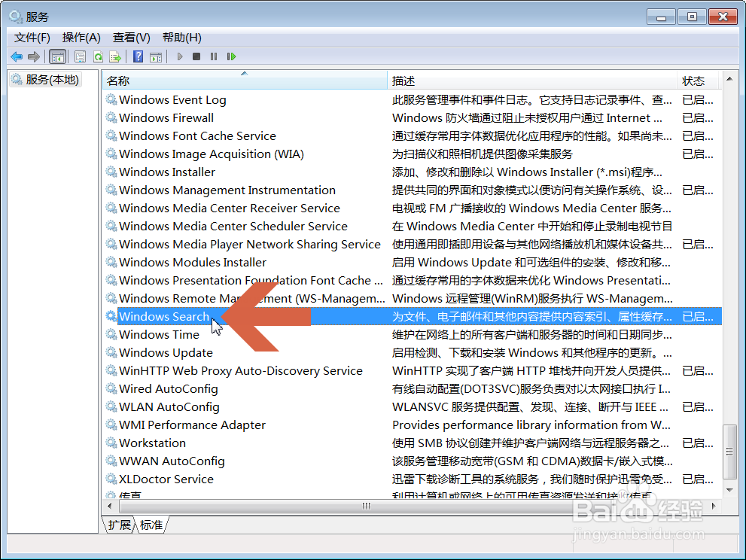Click the gear icon beside Windows Firewall
746x560 pixels.
[x=111, y=117]
